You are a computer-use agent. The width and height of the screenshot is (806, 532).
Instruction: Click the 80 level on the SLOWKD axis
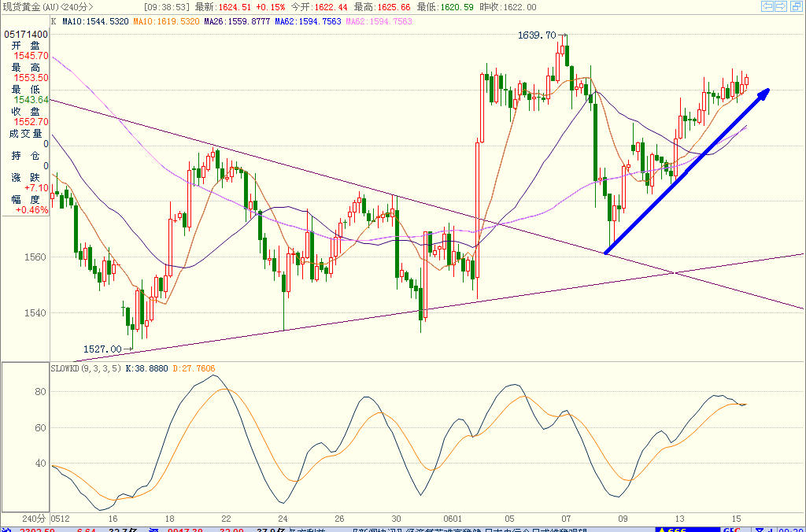coord(40,392)
